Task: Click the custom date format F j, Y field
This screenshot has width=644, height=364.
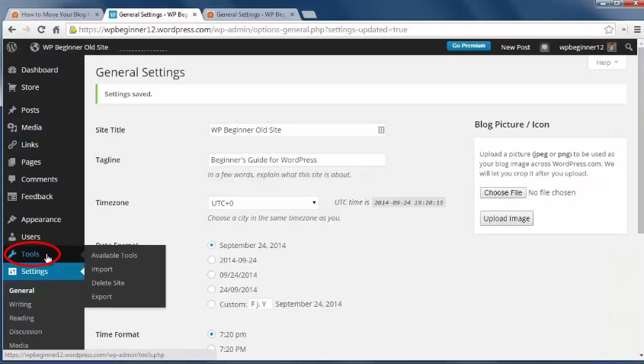Action: (260, 304)
